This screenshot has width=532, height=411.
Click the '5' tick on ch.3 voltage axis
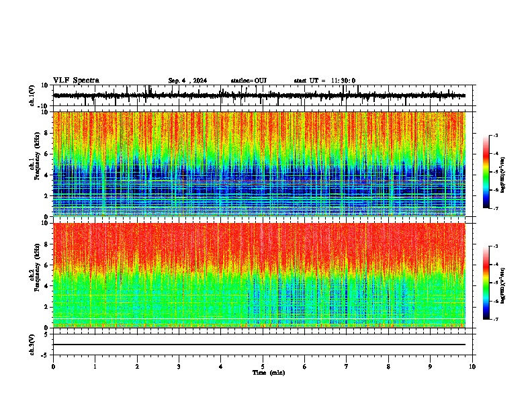(x=46, y=334)
